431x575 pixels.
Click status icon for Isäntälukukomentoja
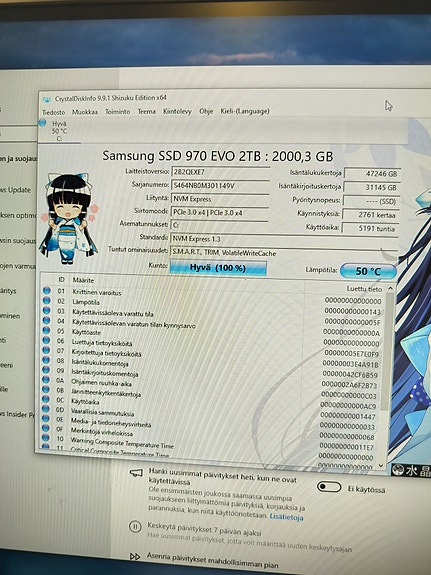pyautogui.click(x=46, y=360)
